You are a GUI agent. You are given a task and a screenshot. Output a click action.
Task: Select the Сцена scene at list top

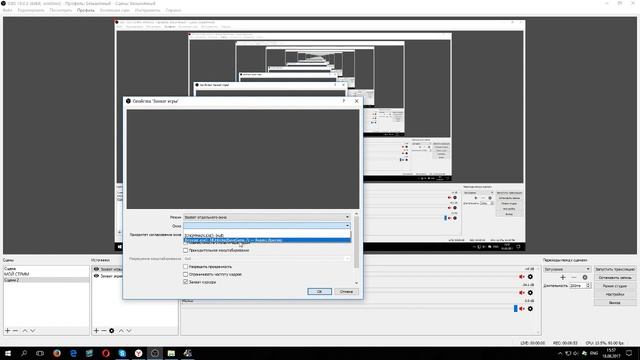[x=46, y=269]
